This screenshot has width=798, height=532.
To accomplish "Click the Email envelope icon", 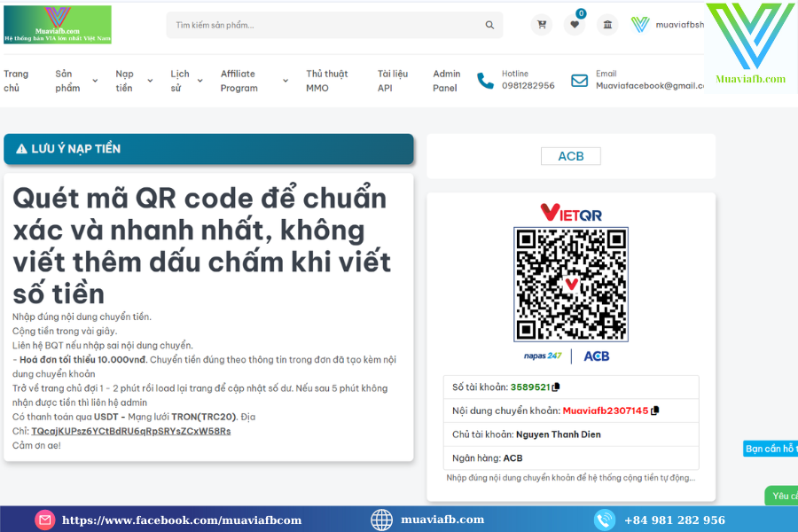I will point(579,81).
